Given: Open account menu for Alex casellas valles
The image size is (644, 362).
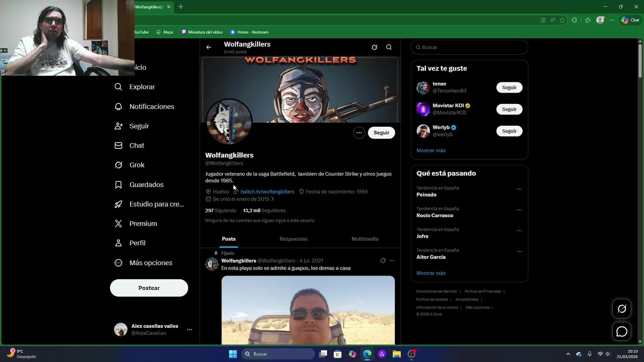Looking at the screenshot, I should point(190,330).
